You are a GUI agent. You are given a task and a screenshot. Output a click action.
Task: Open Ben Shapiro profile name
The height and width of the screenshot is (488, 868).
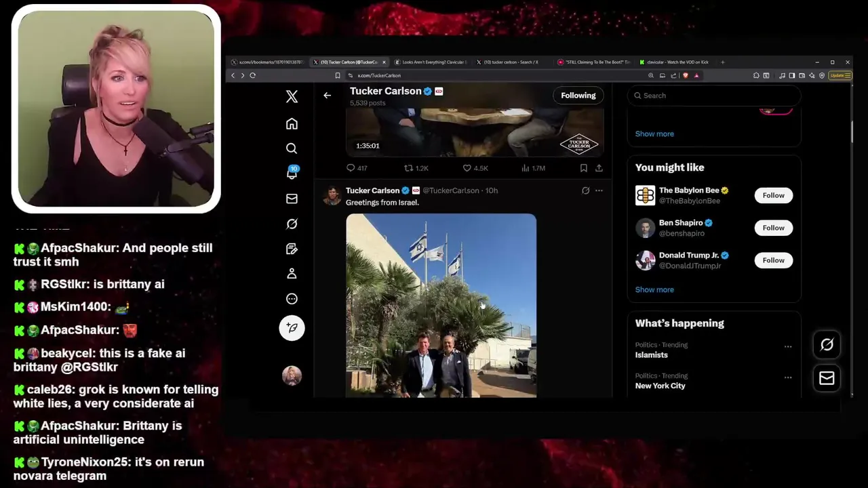click(680, 222)
